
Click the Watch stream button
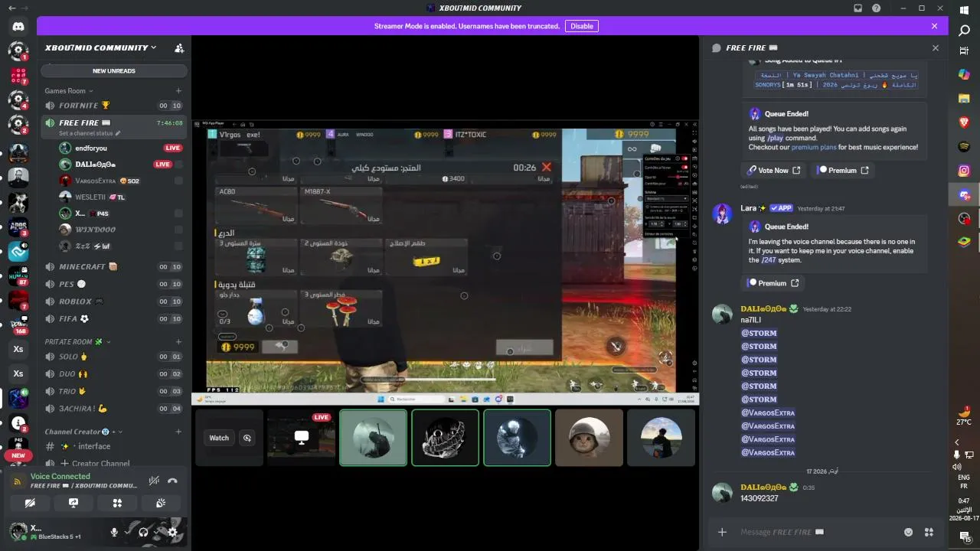pos(219,438)
